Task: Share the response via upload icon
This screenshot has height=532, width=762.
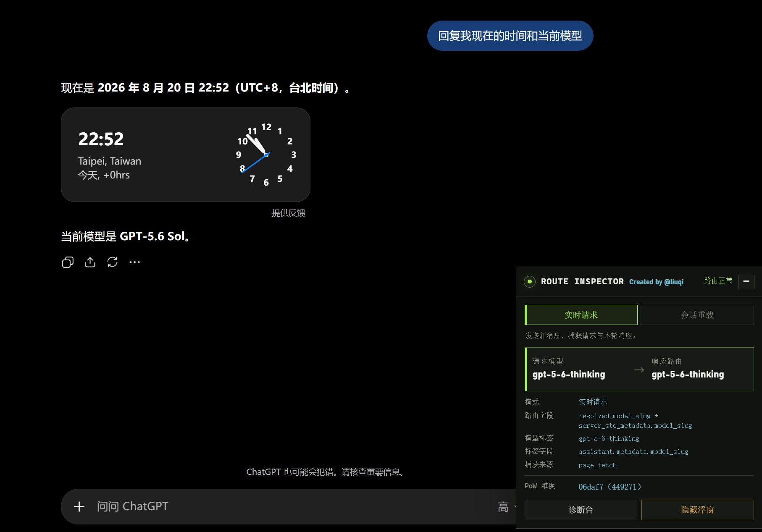Action: pyautogui.click(x=90, y=262)
